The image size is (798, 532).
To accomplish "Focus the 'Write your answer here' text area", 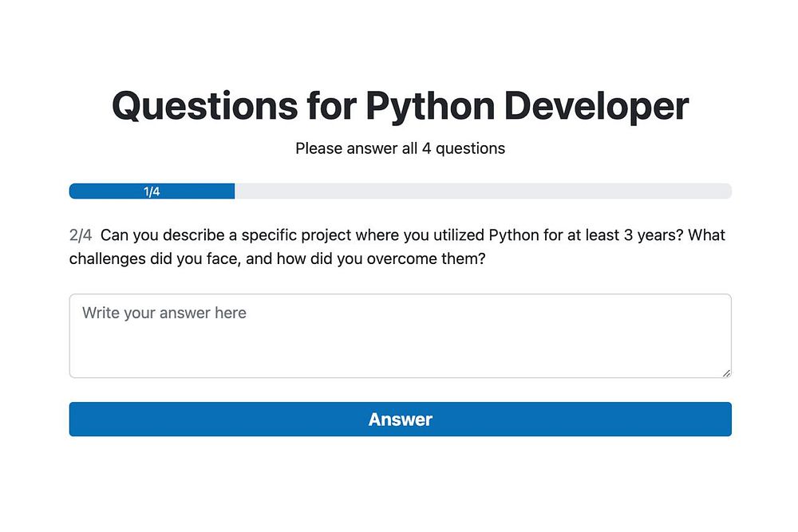I will [x=400, y=336].
